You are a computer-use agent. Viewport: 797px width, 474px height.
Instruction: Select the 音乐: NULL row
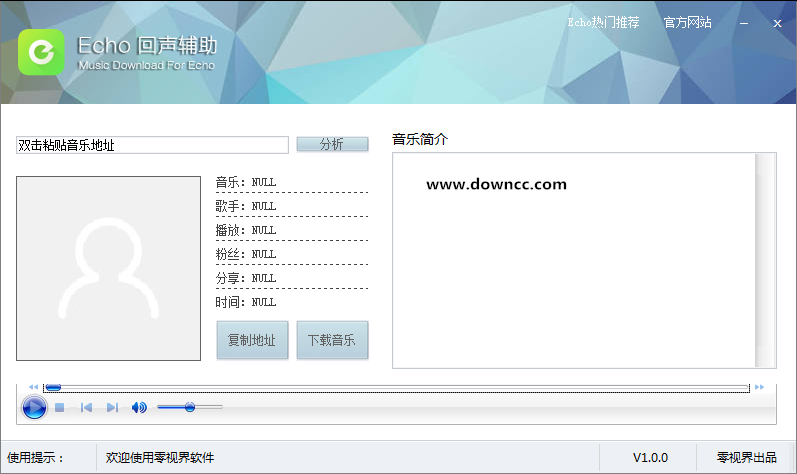tap(292, 182)
